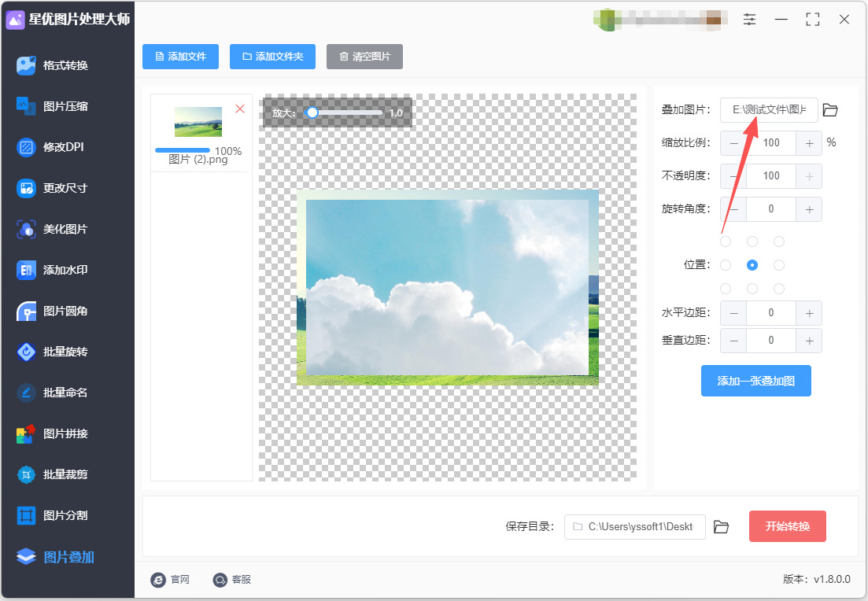The width and height of the screenshot is (868, 601).
Task: Click the 旋转角度 value field
Action: 771,210
